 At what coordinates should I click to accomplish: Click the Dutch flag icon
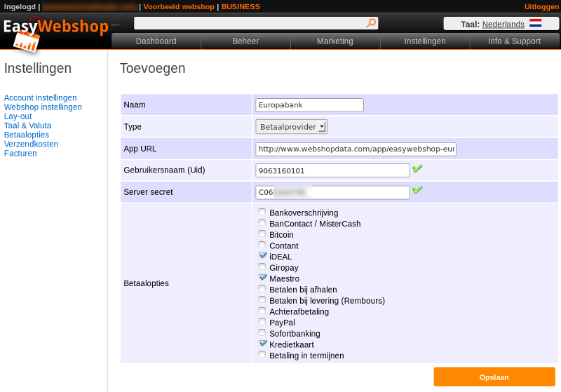coord(535,23)
